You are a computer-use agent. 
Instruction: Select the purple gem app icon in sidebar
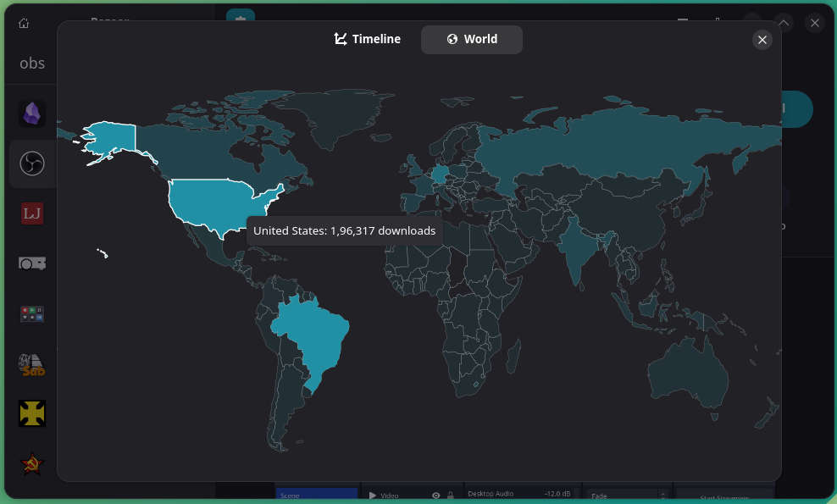pos(31,113)
